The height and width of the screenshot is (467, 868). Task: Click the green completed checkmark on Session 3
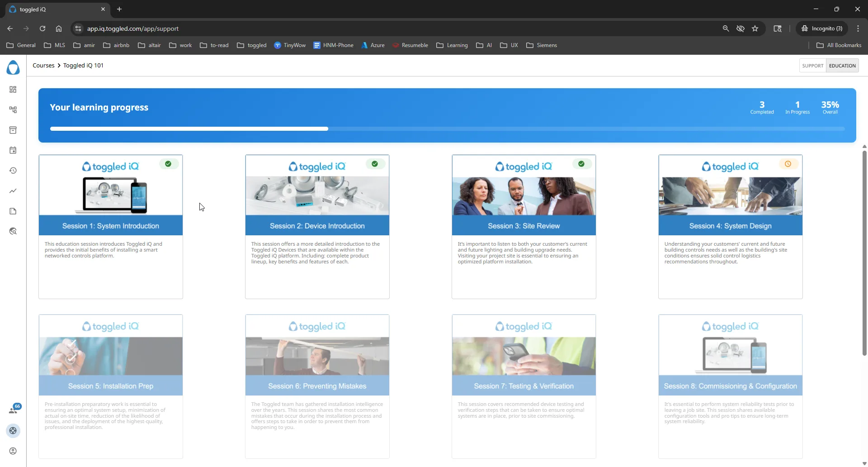point(581,164)
